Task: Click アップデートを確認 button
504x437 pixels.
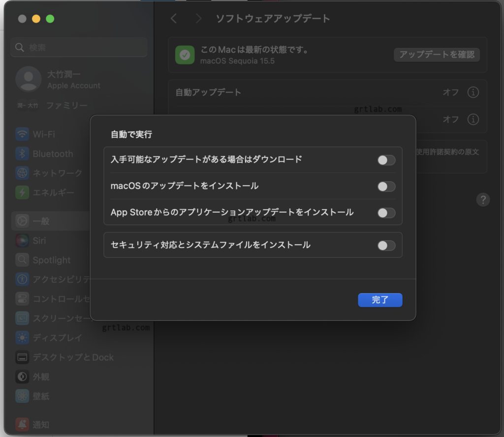Action: 437,55
